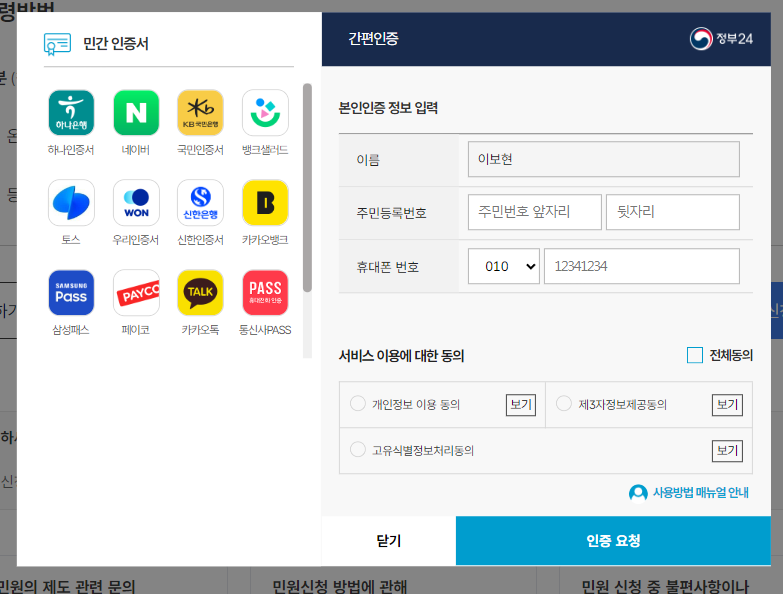Click the 카카오톡 label
Screen dimensions: 783x594
[x=200, y=329]
